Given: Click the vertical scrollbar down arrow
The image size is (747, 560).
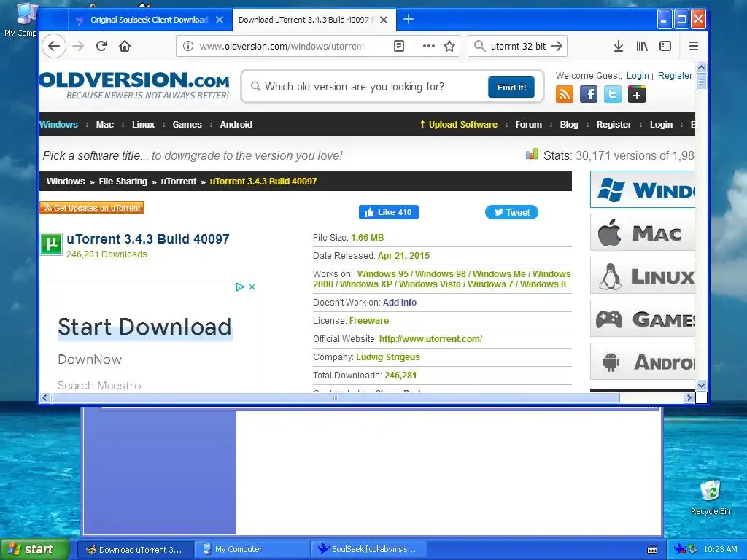Looking at the screenshot, I should [701, 385].
